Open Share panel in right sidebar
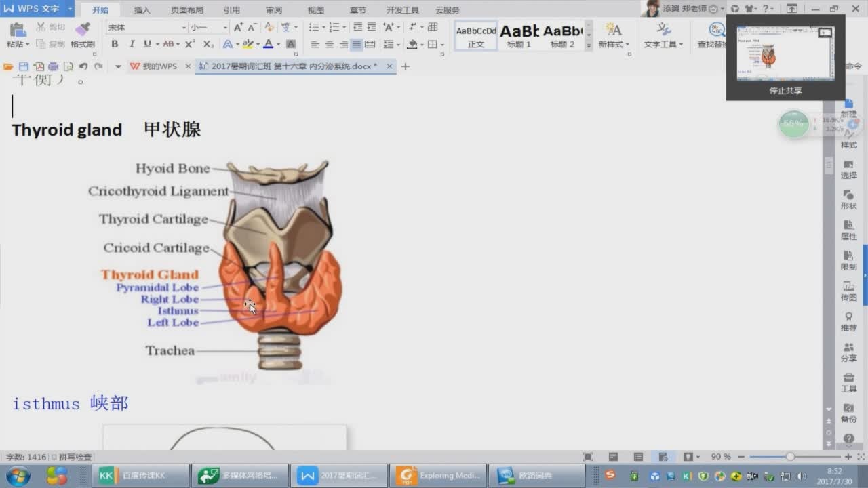This screenshot has height=488, width=868. (848, 352)
